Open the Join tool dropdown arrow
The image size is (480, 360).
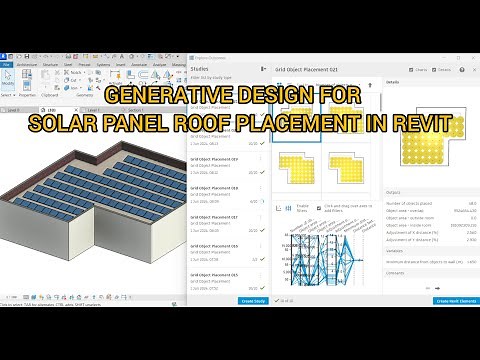click(81, 88)
